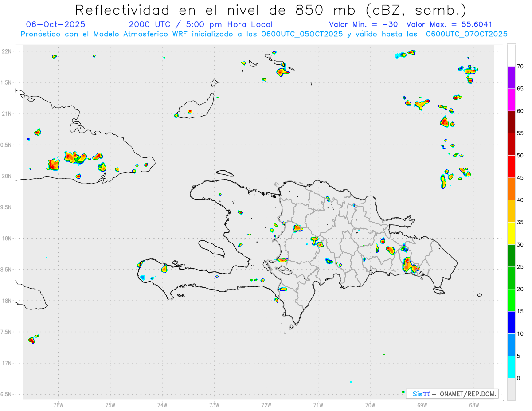
Task: Click the colorbar tick label 60
Action: coord(520,111)
